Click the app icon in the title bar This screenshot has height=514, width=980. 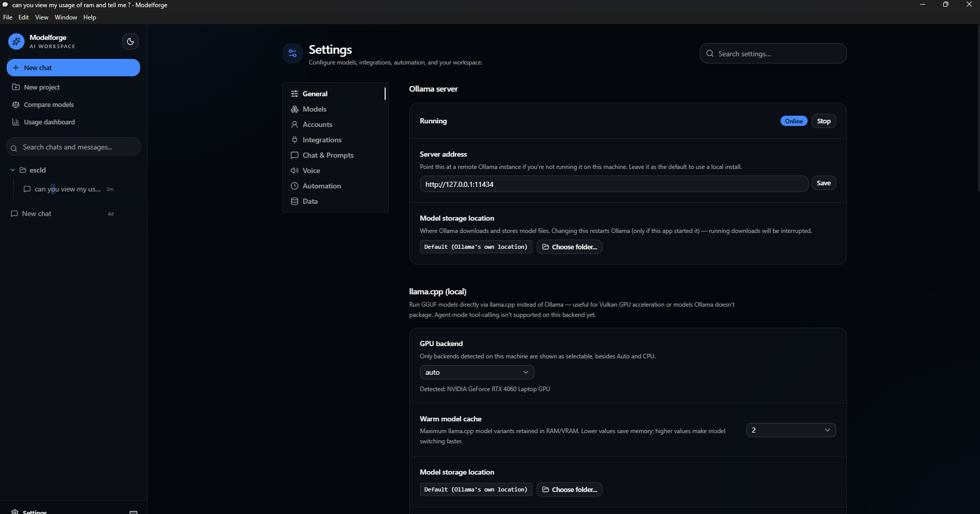point(5,5)
